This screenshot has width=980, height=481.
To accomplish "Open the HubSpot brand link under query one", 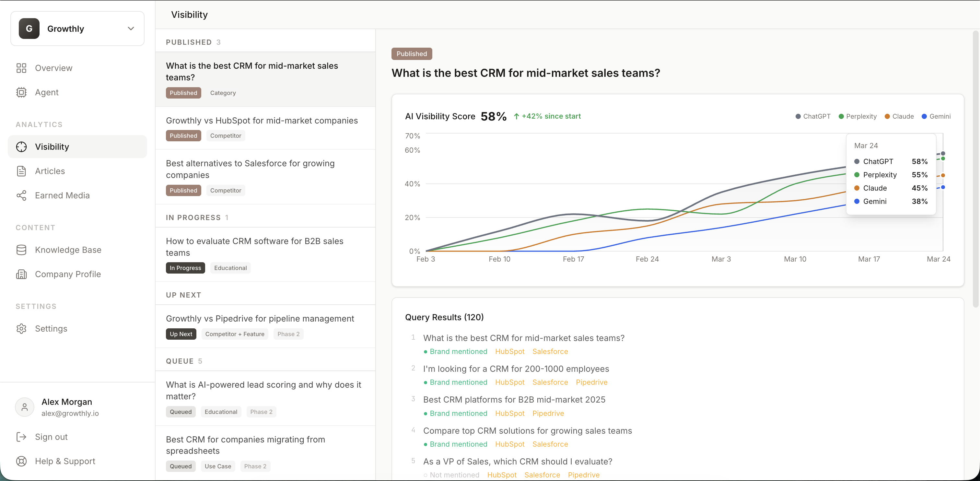I will 510,351.
